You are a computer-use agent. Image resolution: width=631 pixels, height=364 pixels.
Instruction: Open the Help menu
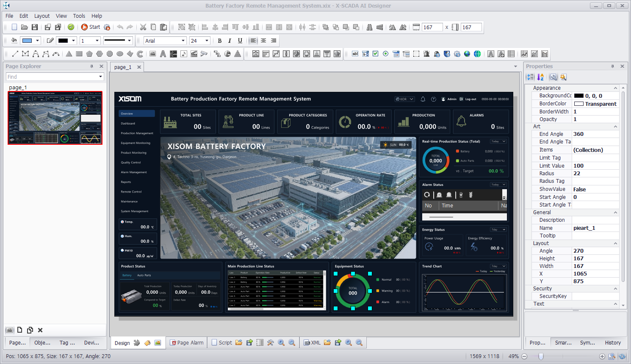click(97, 16)
